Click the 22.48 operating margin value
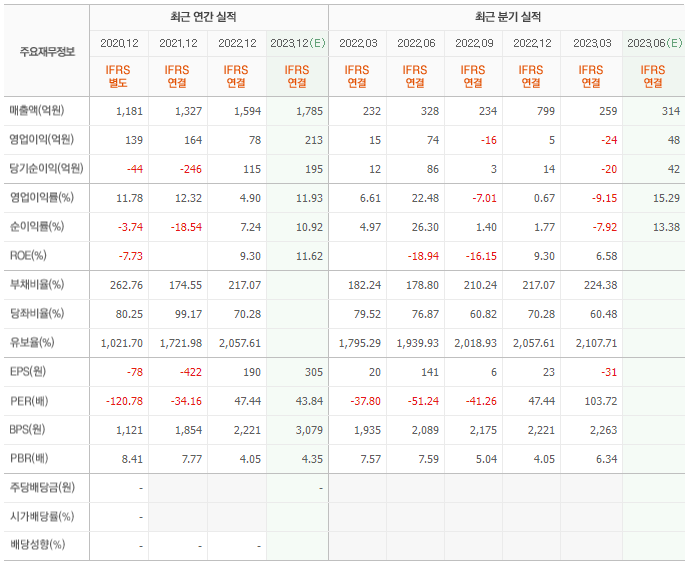Screen dimensions: 688x564 (425, 198)
